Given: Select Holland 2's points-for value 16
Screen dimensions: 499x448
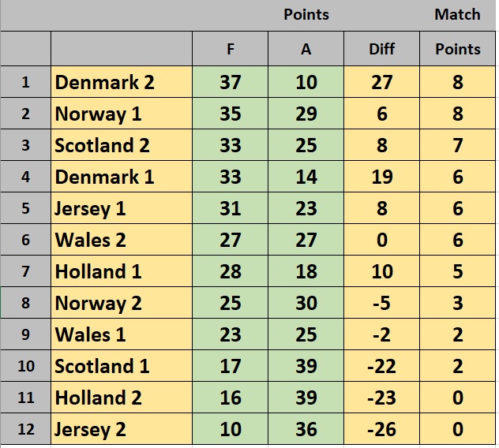Looking at the screenshot, I should (230, 398).
